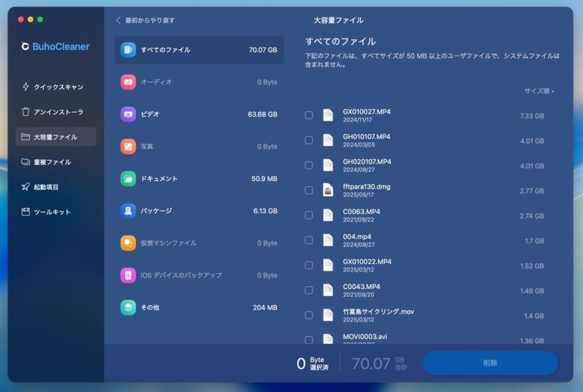The width and height of the screenshot is (583, 392).
Task: Open the サイズ順 sort dropdown
Action: pos(539,91)
